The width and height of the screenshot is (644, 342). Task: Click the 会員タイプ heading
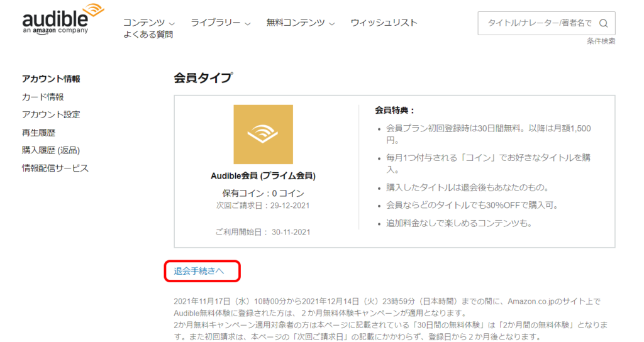point(203,77)
